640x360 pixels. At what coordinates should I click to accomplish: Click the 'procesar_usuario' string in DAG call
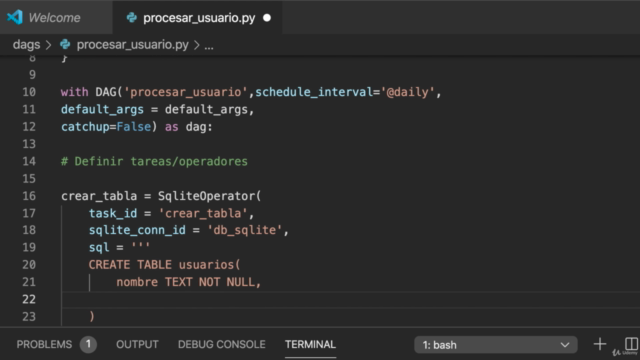point(186,92)
